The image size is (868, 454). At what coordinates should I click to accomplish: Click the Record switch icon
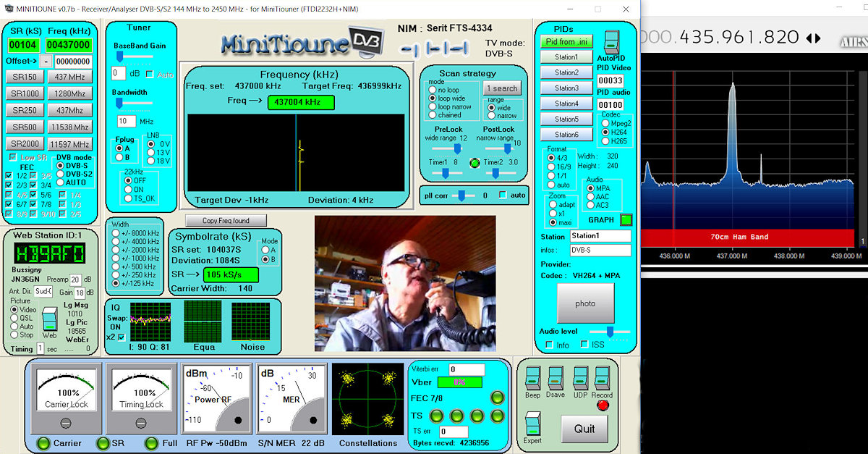(x=602, y=378)
